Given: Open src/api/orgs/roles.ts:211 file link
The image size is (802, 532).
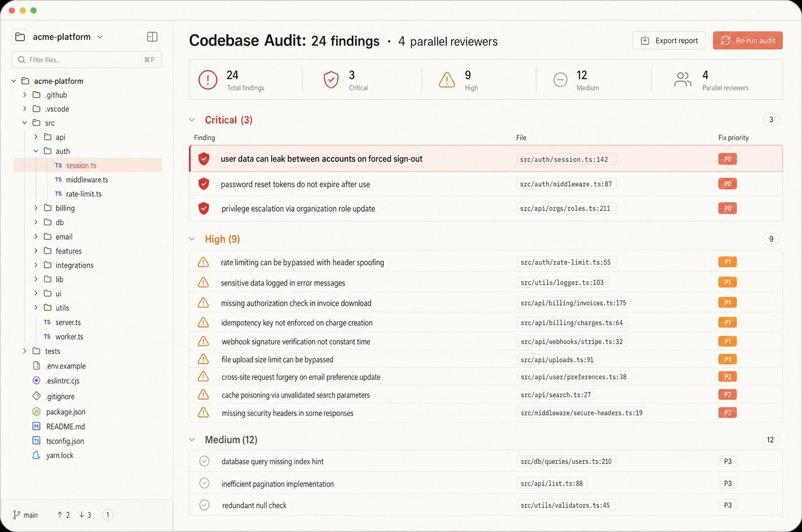Looking at the screenshot, I should click(566, 208).
